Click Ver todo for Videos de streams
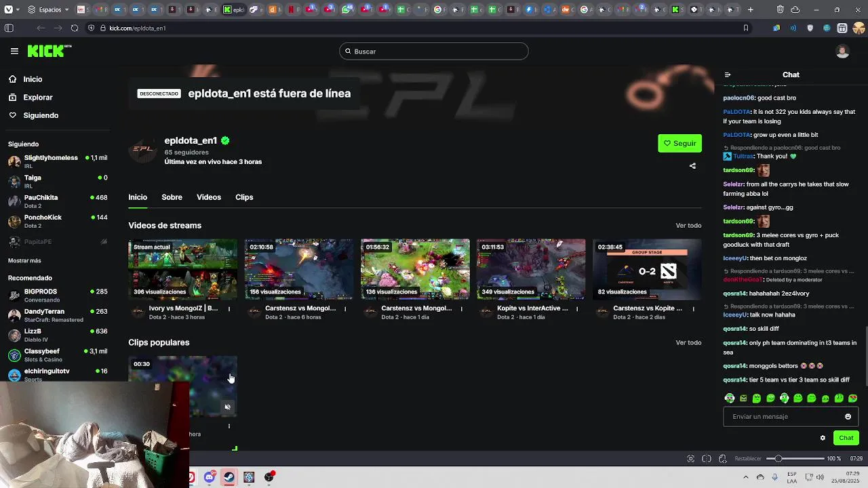Screen dimensions: 868x488 coord(688,226)
